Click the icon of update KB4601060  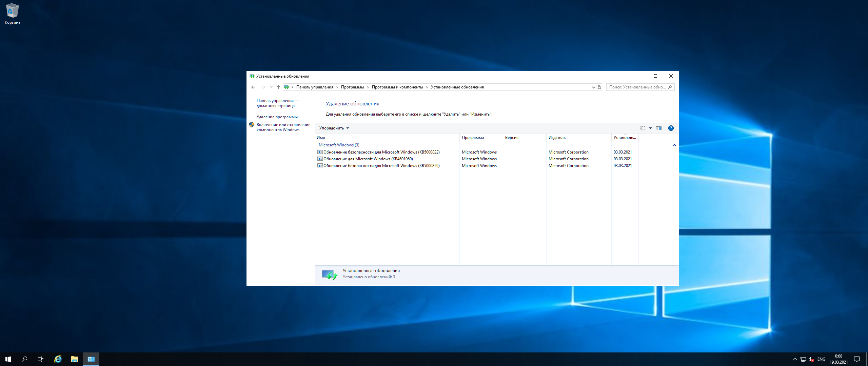click(x=320, y=159)
